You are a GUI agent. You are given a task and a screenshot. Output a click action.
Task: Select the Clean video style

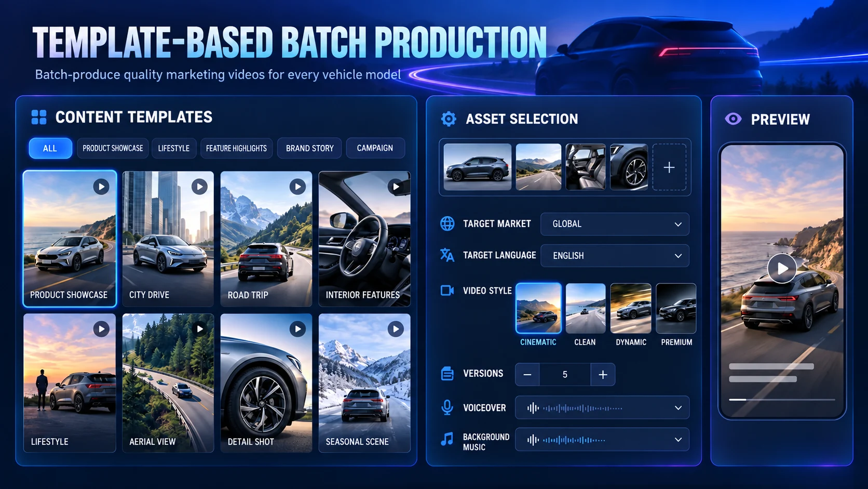click(585, 308)
